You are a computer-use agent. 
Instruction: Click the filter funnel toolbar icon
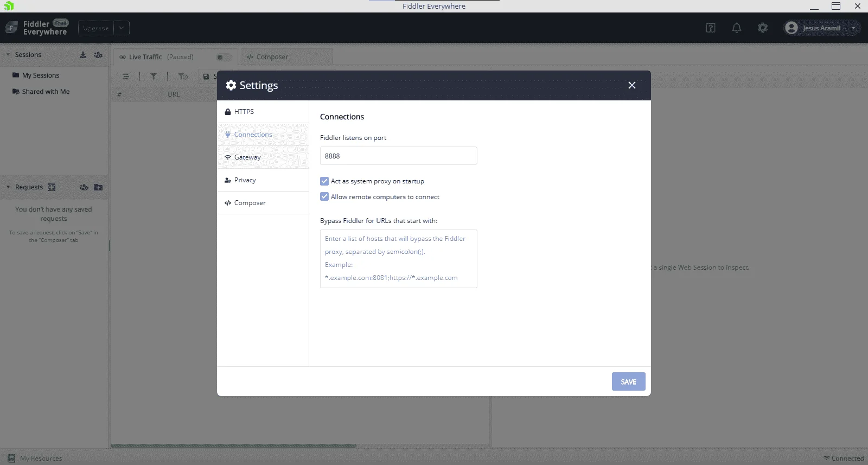click(x=154, y=77)
